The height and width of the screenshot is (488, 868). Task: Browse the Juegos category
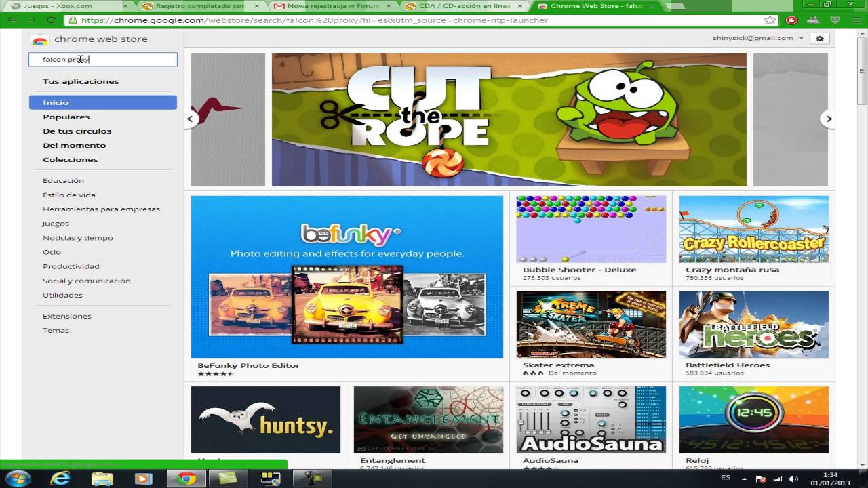click(x=56, y=223)
